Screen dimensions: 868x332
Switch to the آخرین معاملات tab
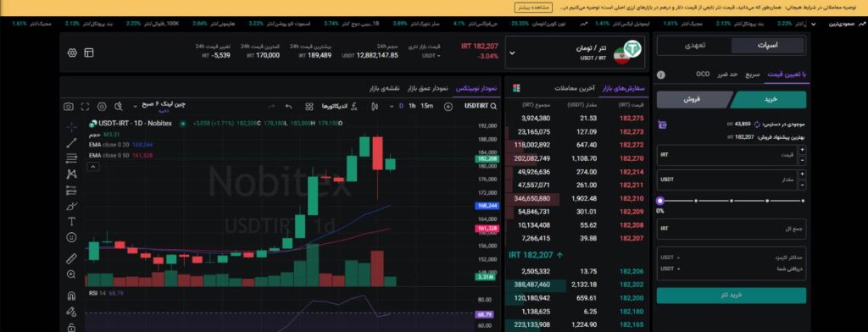pos(575,89)
